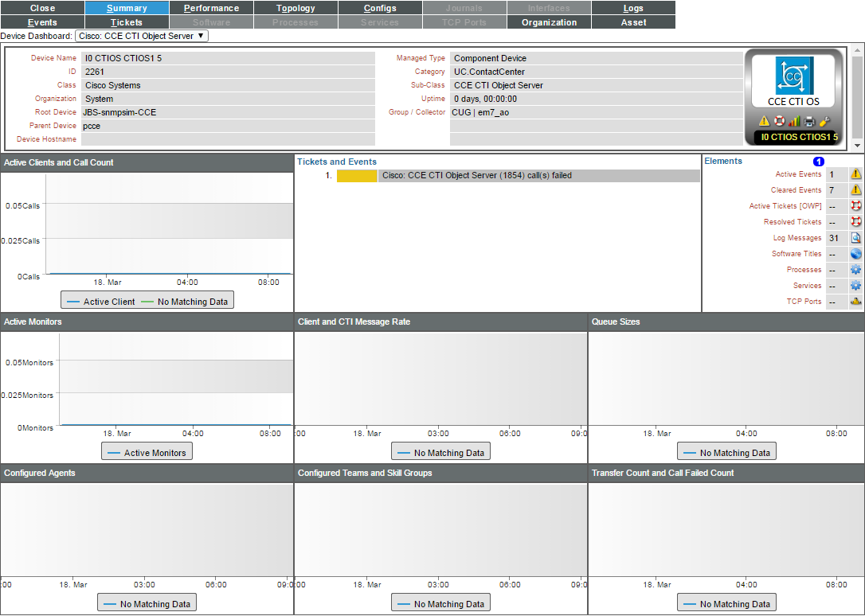
Task: Open the Tickets and Events panel heading link
Action: click(x=336, y=162)
